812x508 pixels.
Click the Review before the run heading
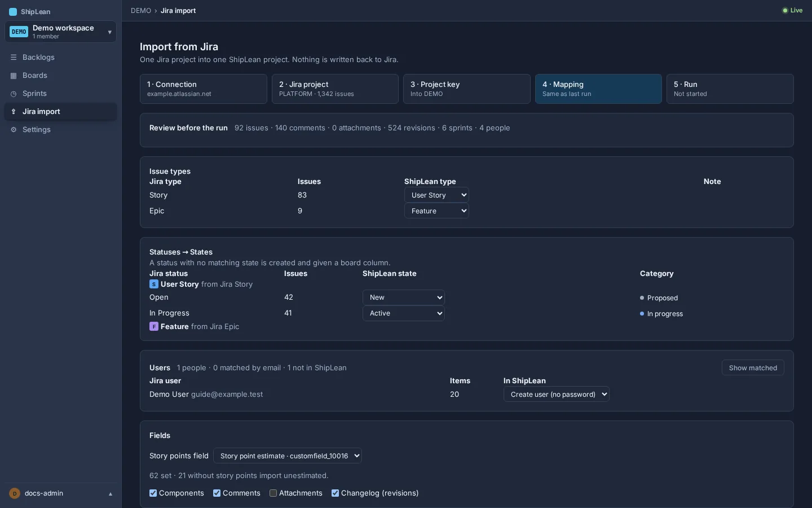coord(188,128)
